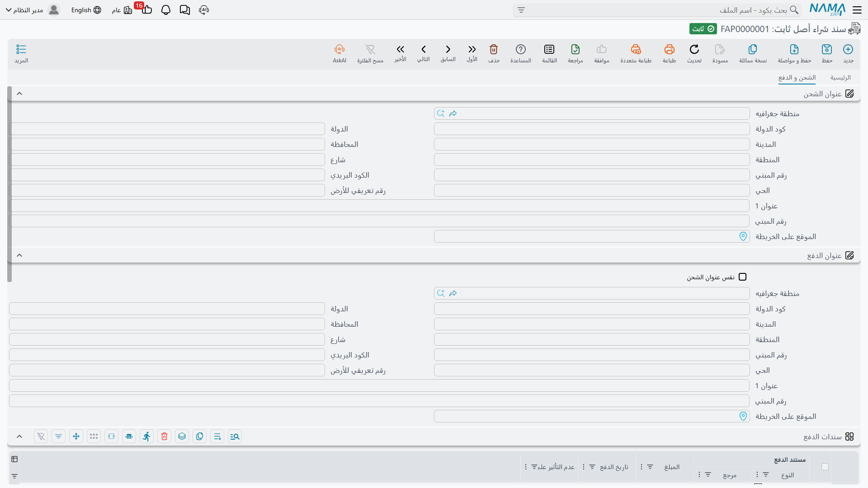868x488 pixels.
Task: Click the NAMA ERP logo
Action: [827, 9]
